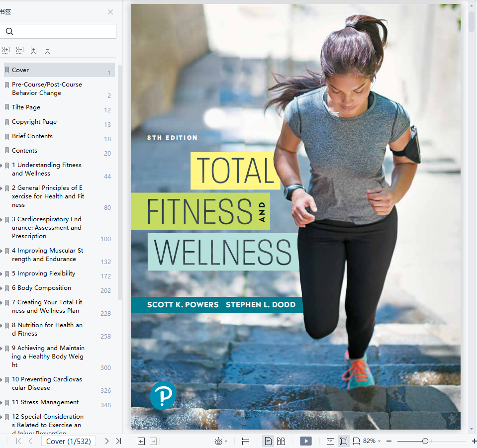This screenshot has height=448, width=477.
Task: Enable single page view
Action: (x=268, y=441)
